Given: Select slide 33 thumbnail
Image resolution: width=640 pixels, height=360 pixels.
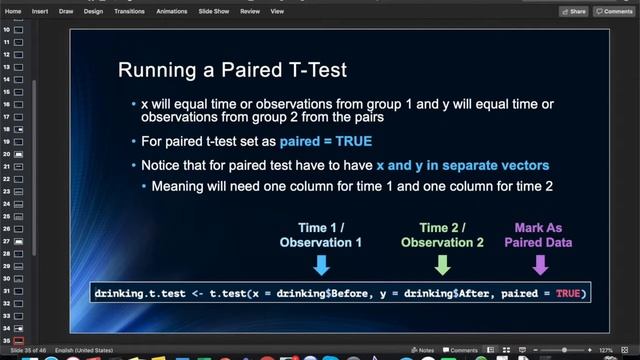Looking at the screenshot, I should click(x=18, y=316).
